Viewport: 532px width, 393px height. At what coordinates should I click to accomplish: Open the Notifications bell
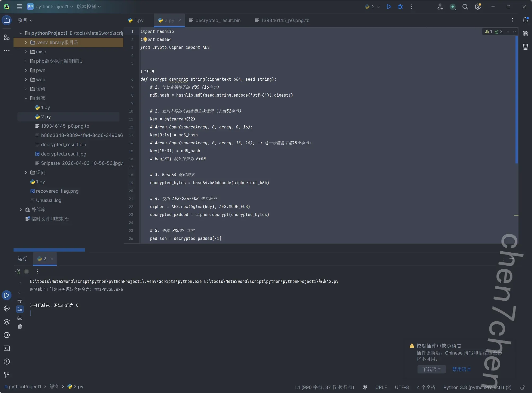[x=525, y=20]
